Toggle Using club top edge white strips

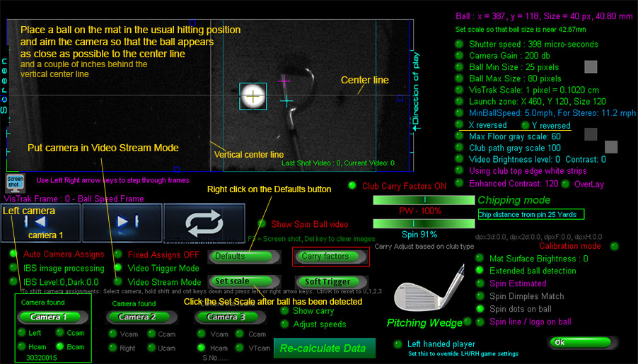point(459,170)
